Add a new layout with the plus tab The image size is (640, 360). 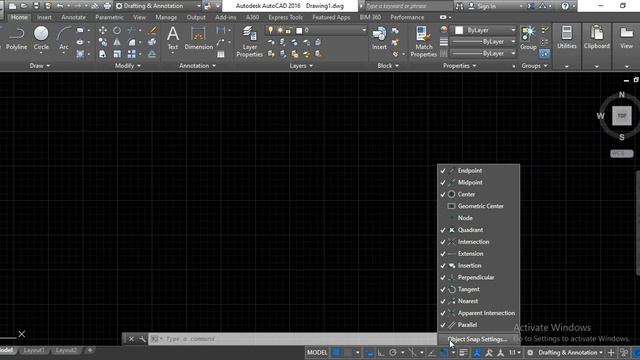point(90,350)
